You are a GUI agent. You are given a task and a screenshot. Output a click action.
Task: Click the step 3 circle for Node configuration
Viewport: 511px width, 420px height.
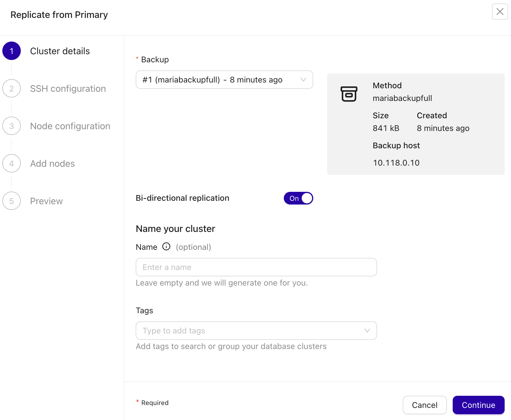point(12,126)
